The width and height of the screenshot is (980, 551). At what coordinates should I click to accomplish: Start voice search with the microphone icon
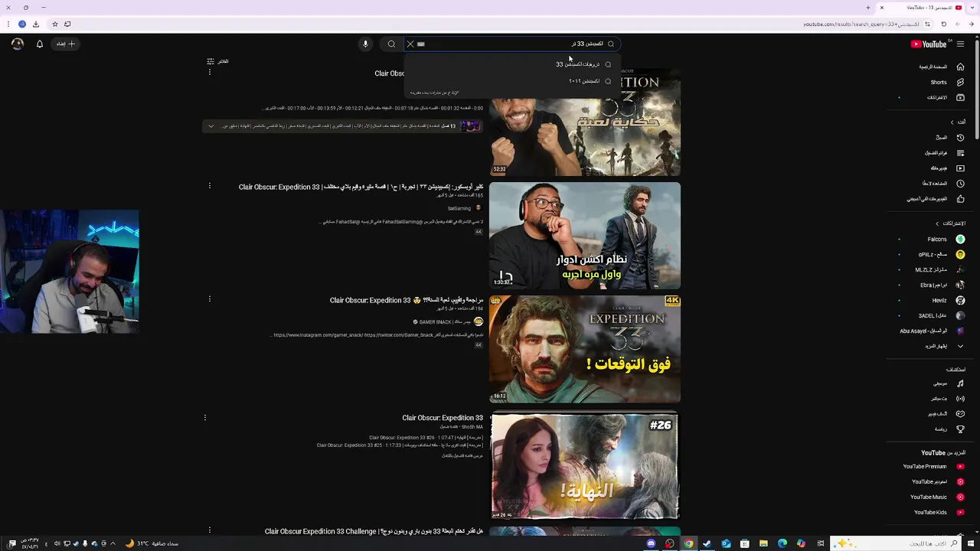365,44
